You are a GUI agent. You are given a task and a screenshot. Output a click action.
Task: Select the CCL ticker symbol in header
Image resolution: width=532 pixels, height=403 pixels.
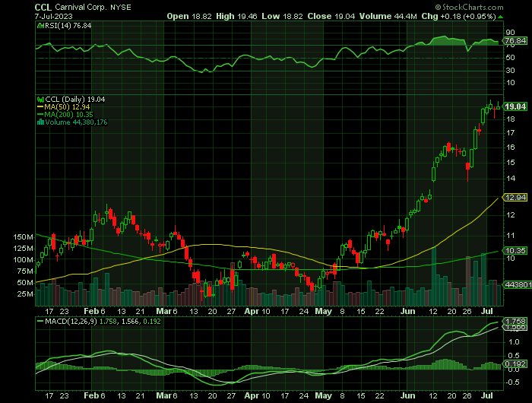[43, 7]
